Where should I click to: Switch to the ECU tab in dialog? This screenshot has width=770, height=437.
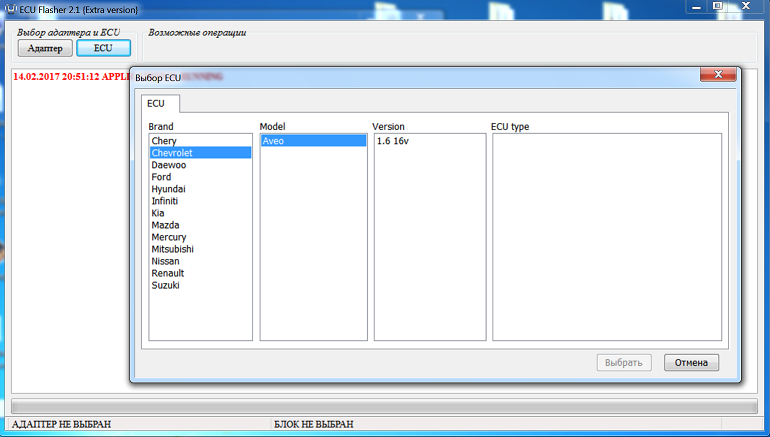(x=160, y=104)
